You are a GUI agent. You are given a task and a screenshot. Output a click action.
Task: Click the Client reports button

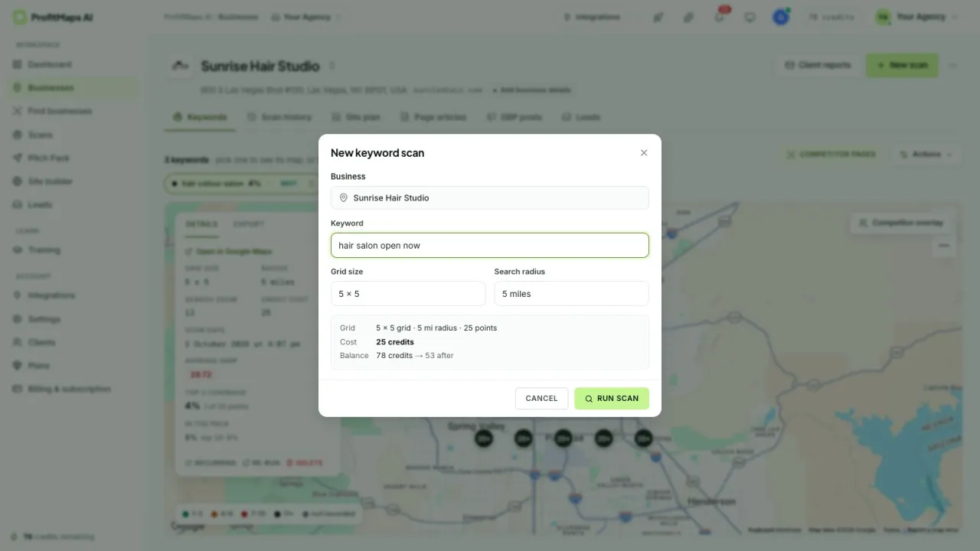(818, 65)
